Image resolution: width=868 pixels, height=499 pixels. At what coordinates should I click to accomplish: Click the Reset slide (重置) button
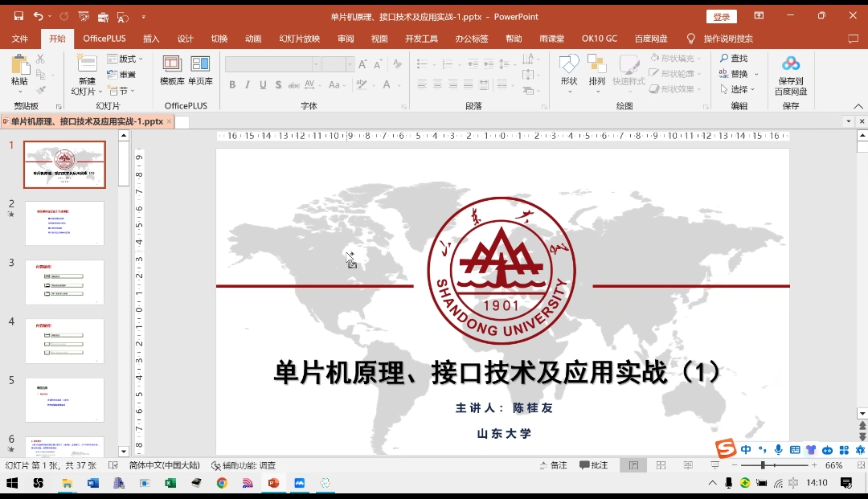pyautogui.click(x=122, y=74)
